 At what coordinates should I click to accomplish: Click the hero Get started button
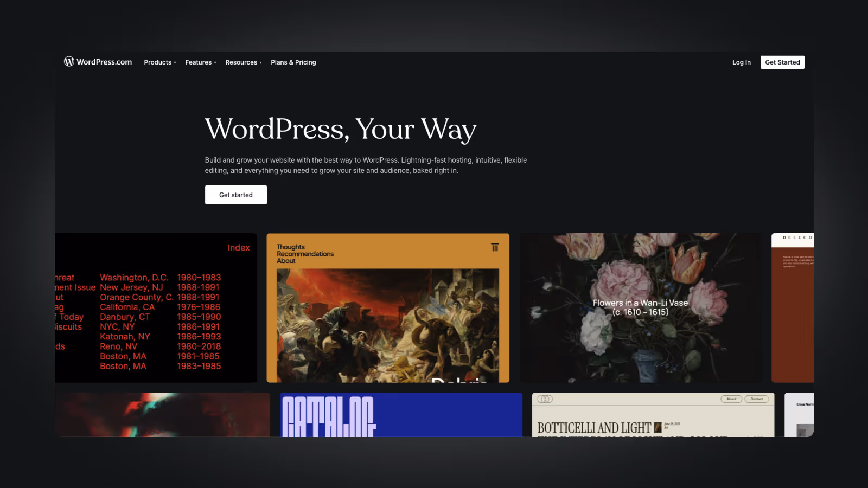(236, 195)
